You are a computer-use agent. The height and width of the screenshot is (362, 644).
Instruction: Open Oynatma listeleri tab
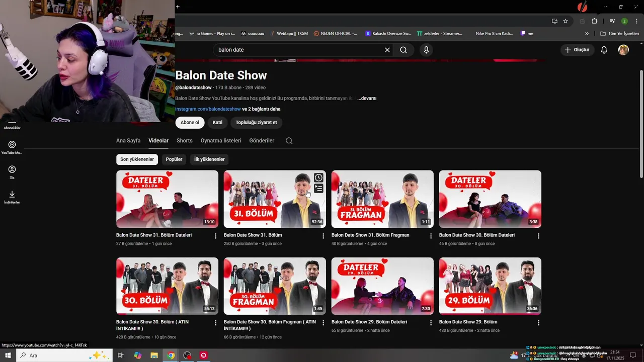(x=221, y=141)
